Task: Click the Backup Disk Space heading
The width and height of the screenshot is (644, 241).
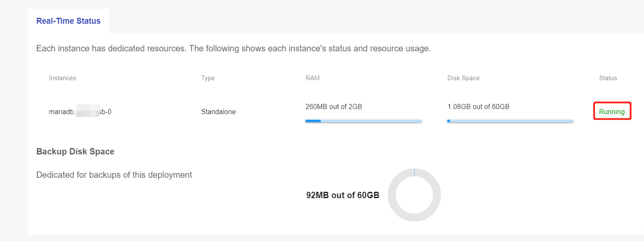Action: coord(75,151)
